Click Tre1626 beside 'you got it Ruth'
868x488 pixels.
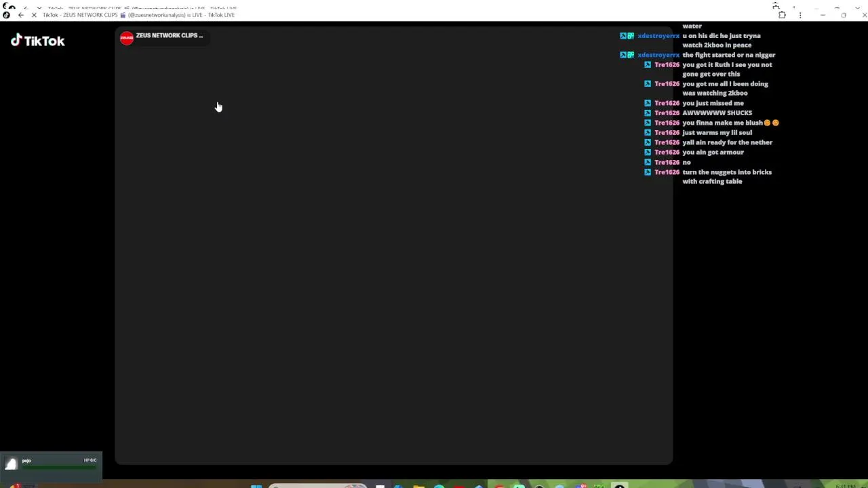coord(667,65)
